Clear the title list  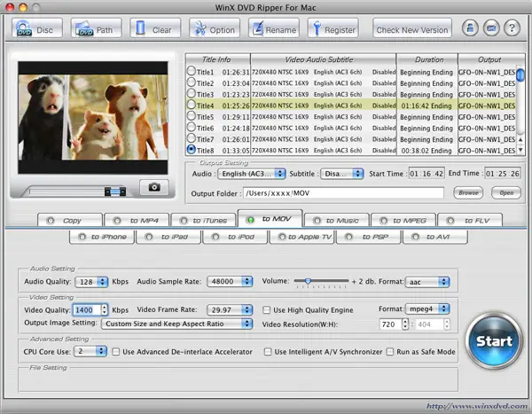155,28
